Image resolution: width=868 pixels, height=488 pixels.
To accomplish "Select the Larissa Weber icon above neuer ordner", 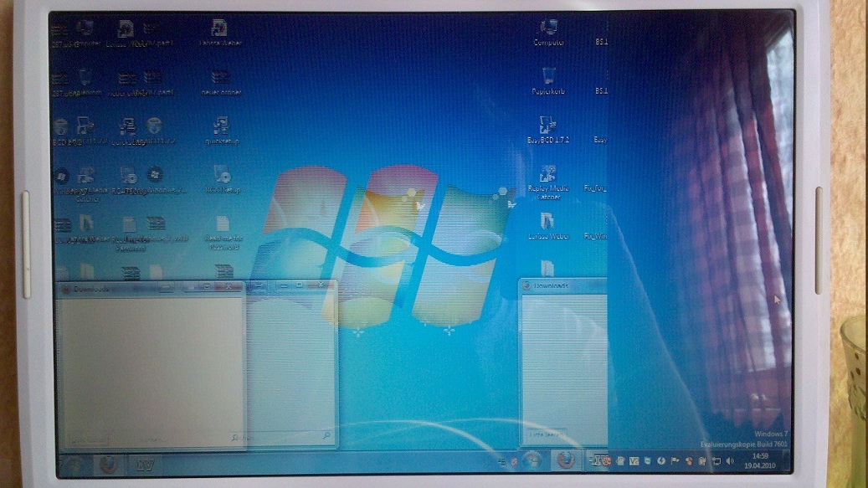I will (220, 33).
